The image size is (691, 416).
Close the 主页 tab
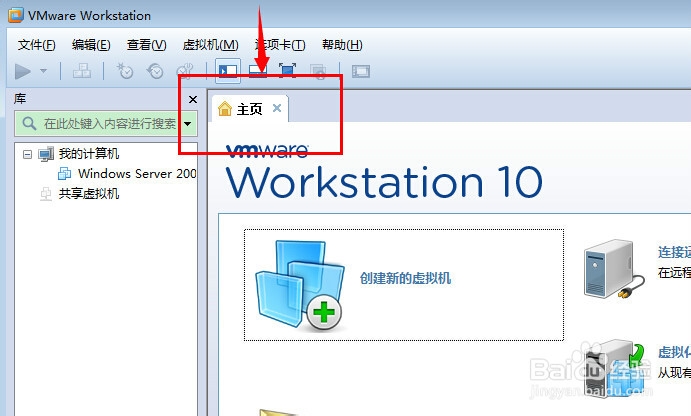pos(277,108)
